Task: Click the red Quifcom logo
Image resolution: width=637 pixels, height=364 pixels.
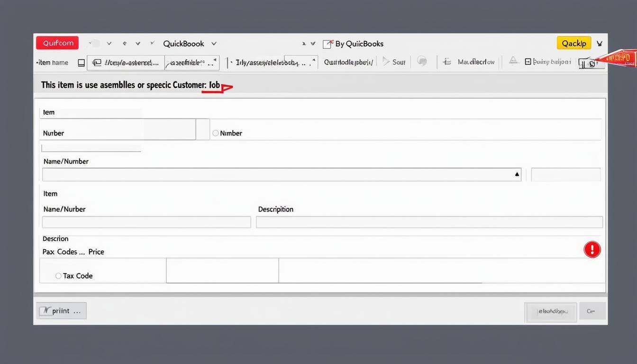Action: click(57, 43)
